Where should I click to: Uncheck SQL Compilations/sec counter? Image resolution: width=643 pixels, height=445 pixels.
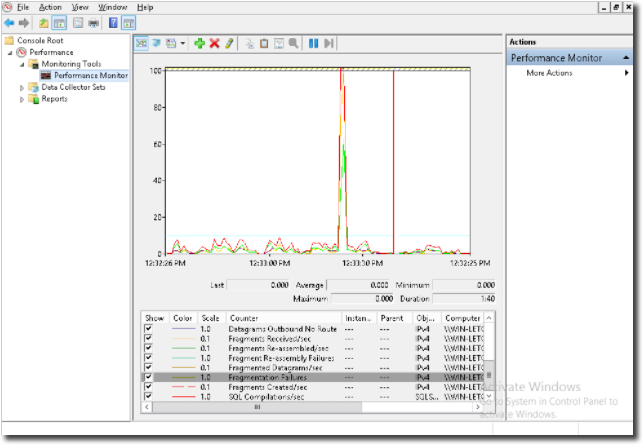(148, 396)
